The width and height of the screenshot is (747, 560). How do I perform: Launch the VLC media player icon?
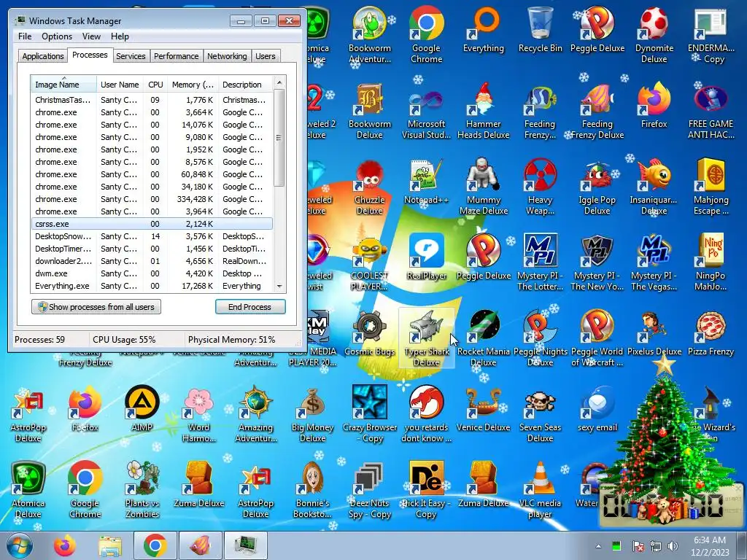click(541, 489)
